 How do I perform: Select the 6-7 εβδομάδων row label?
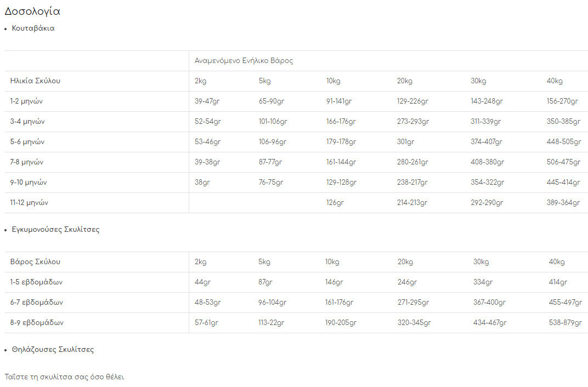pyautogui.click(x=37, y=303)
